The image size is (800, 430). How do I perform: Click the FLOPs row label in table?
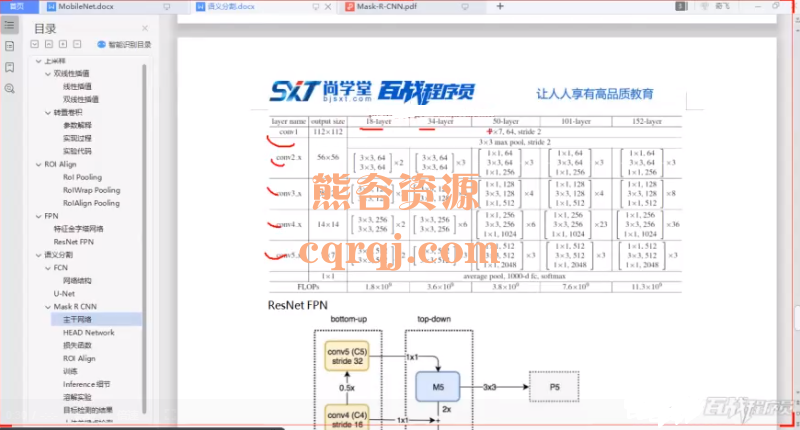tap(308, 287)
